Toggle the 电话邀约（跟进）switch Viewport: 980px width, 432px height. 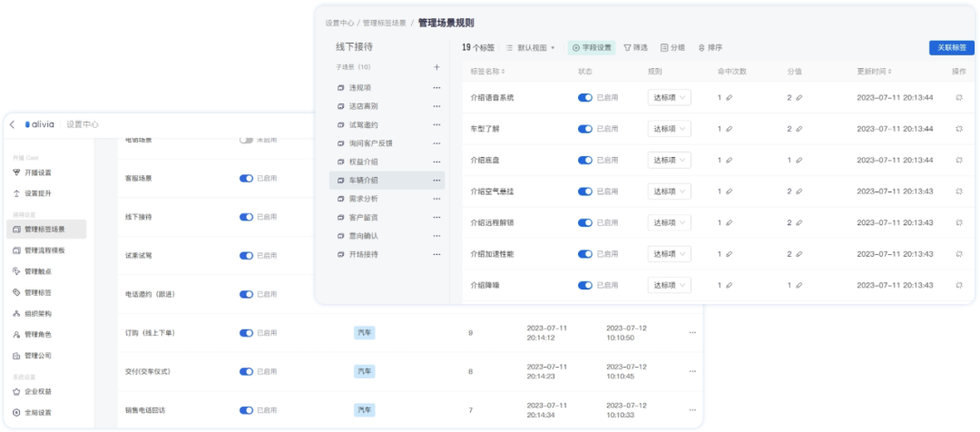point(246,294)
